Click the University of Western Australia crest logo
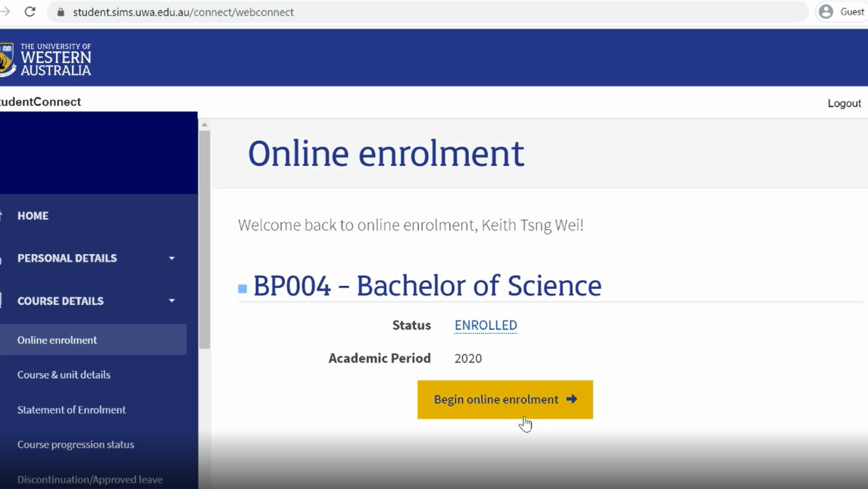 click(7, 60)
